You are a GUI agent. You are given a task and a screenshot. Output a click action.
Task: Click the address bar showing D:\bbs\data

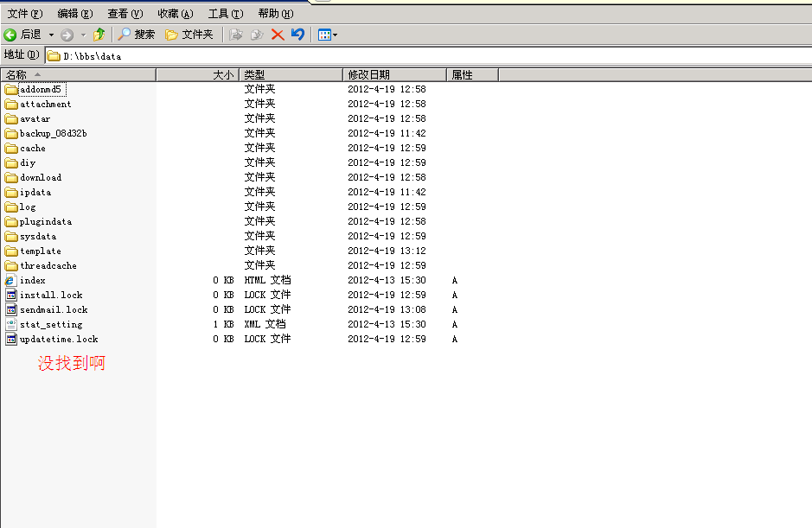[429, 56]
